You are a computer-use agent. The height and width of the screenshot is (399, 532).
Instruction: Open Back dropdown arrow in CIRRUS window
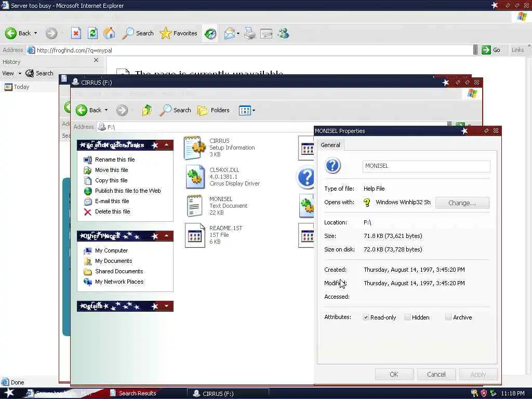click(106, 110)
